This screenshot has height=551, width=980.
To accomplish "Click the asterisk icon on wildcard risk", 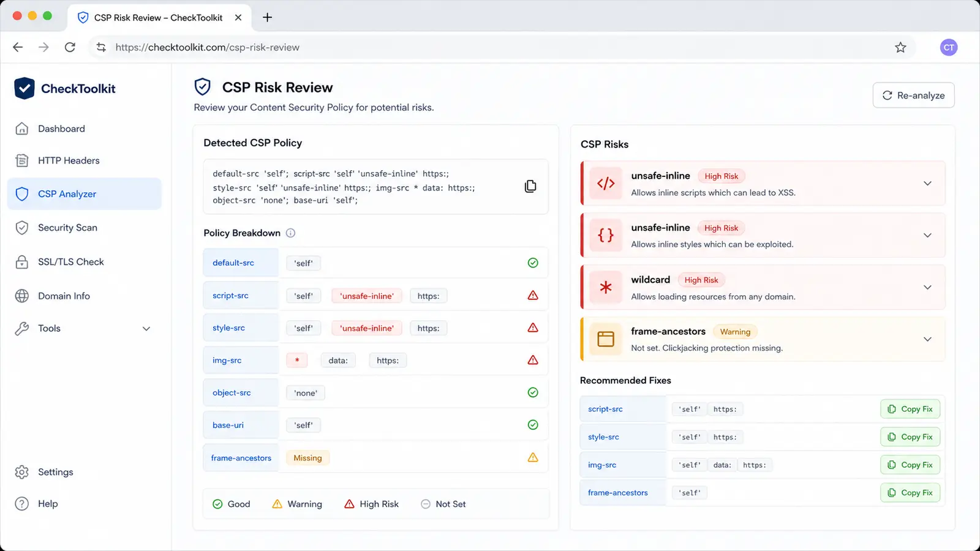I will pyautogui.click(x=606, y=287).
